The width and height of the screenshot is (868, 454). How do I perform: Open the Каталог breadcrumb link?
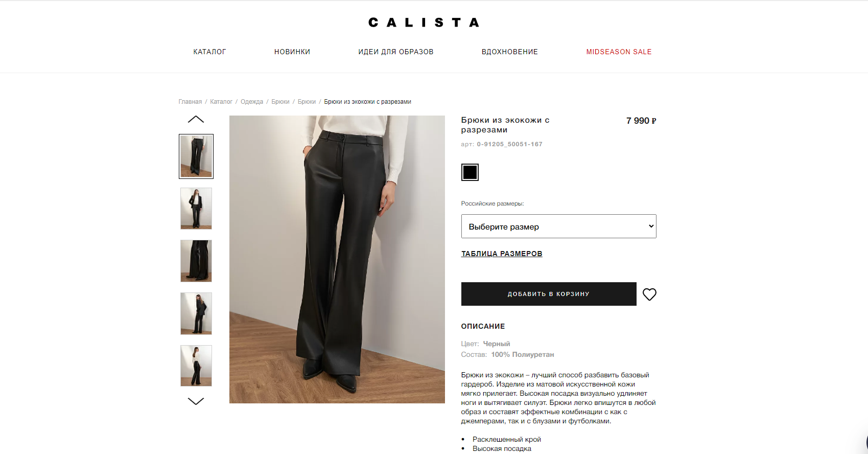pos(221,102)
